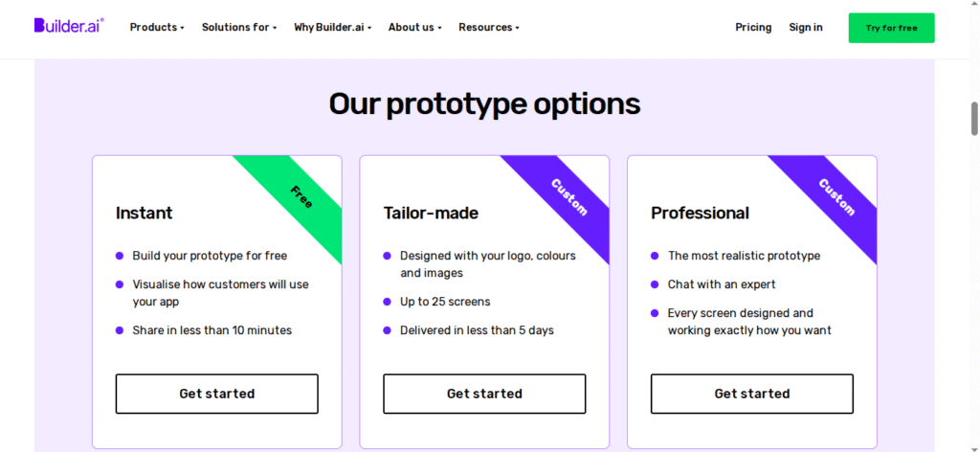Viewport: 980px width, 452px height.
Task: Open the Products dropdown menu
Action: 157,28
